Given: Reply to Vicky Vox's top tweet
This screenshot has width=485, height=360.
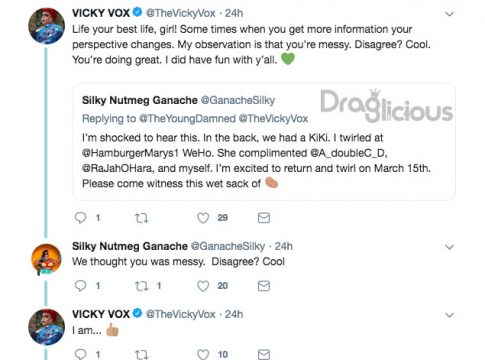Looking at the screenshot, I should [80, 218].
